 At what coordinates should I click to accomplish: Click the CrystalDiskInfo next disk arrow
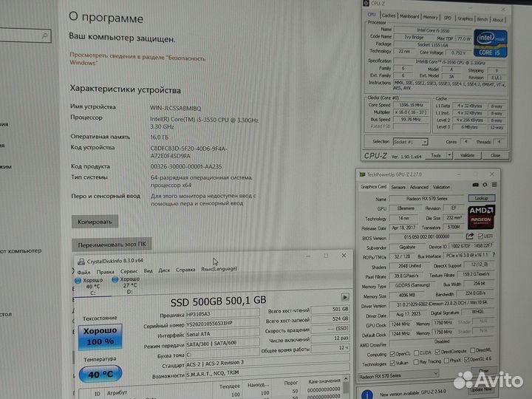click(345, 298)
